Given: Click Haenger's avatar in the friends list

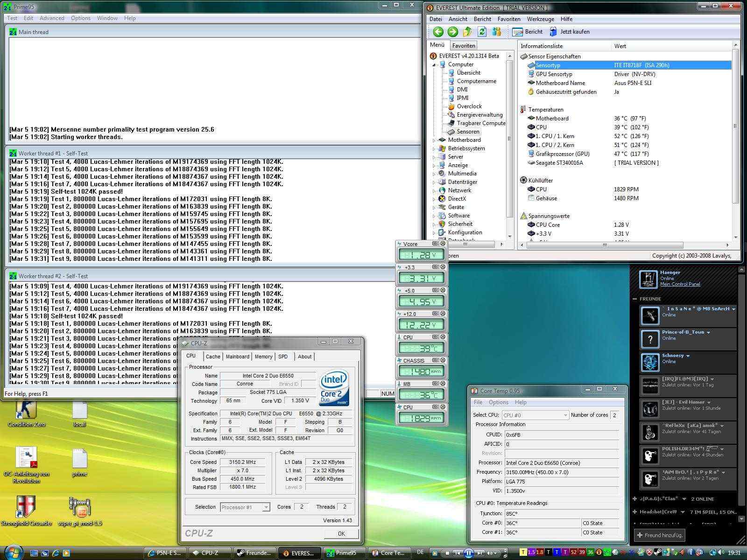Looking at the screenshot, I should tap(648, 279).
